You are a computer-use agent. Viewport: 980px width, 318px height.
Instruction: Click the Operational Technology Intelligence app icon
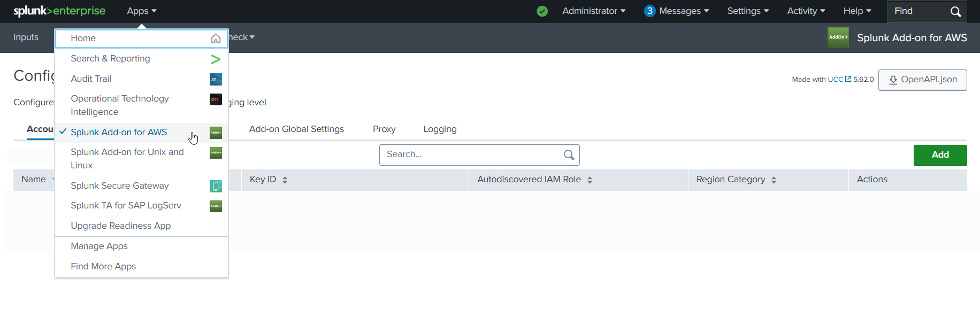pyautogui.click(x=216, y=99)
